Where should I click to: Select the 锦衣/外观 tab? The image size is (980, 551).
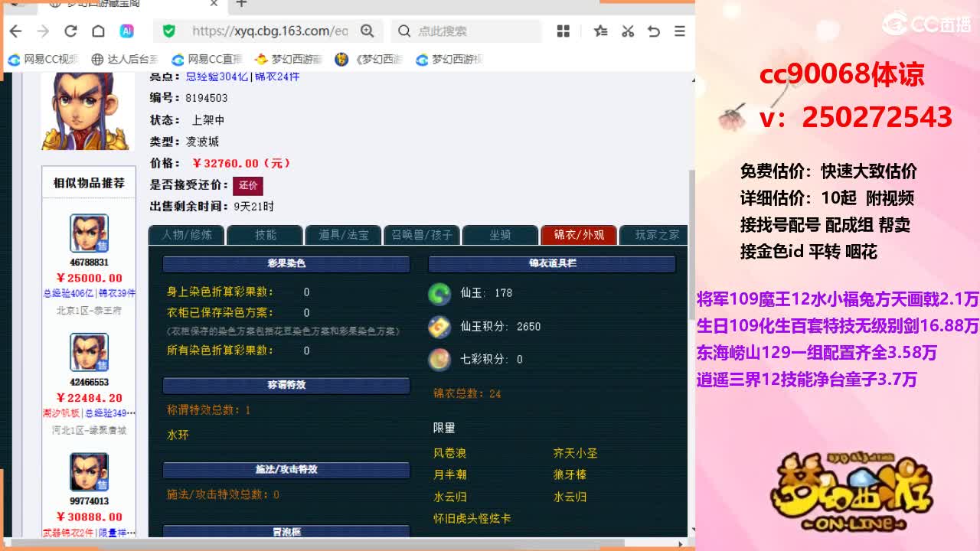pos(579,235)
